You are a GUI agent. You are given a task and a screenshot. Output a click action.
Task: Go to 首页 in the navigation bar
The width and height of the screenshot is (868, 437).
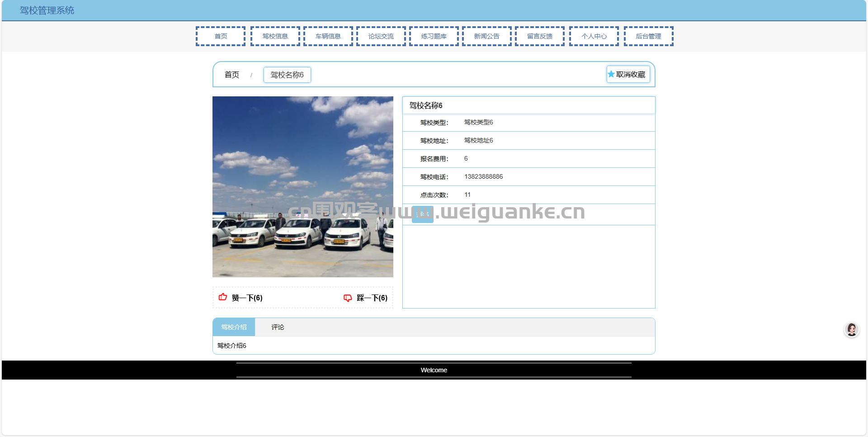click(x=221, y=36)
